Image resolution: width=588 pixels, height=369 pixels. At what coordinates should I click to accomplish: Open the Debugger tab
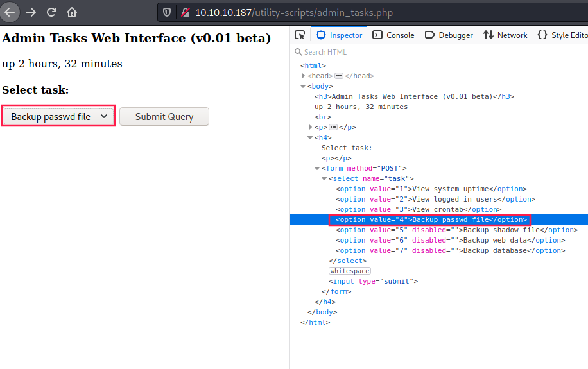(x=449, y=35)
